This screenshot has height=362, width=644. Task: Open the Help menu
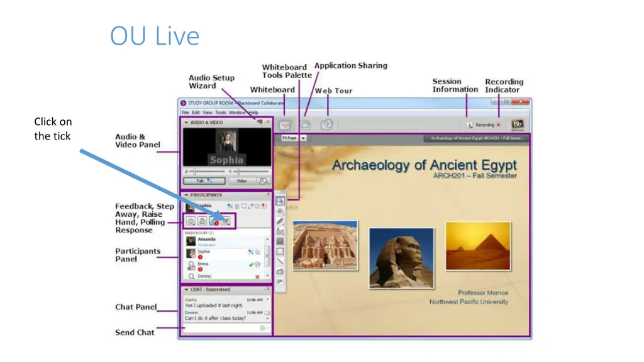coord(254,112)
